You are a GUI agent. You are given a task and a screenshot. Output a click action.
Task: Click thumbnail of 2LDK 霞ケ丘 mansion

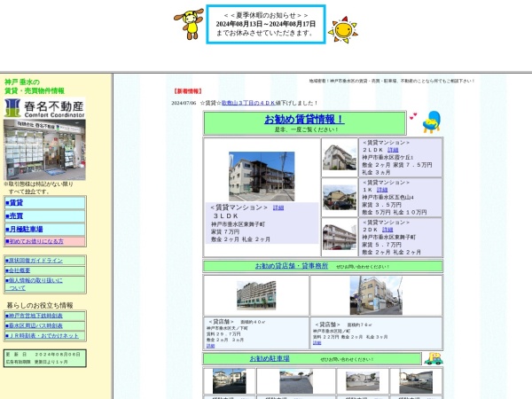[x=340, y=157]
